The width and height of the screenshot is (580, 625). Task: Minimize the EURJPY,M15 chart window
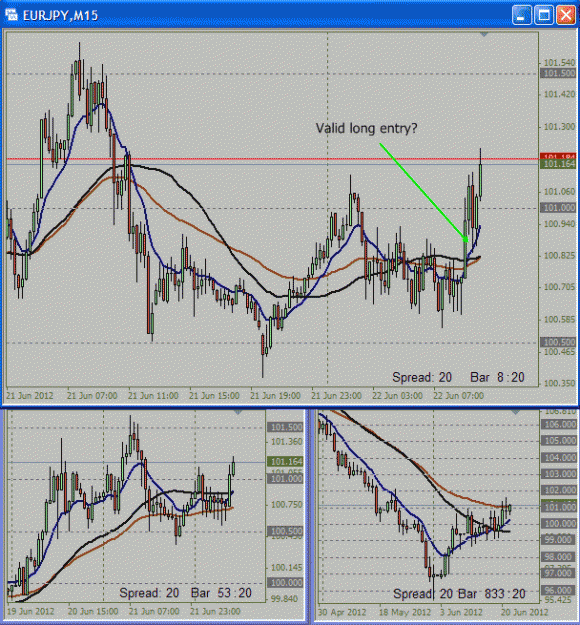(x=522, y=15)
